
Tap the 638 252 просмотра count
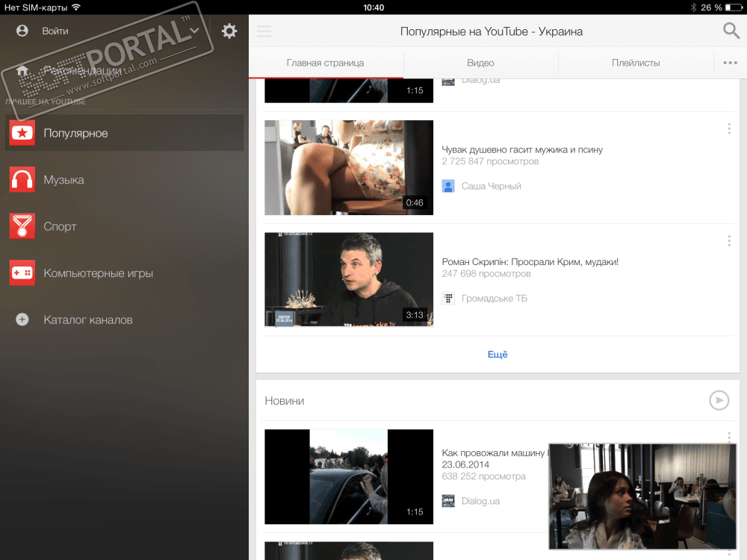click(x=483, y=476)
